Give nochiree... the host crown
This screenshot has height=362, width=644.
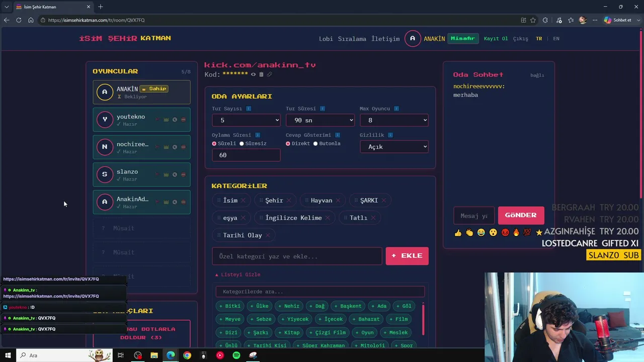click(x=166, y=147)
